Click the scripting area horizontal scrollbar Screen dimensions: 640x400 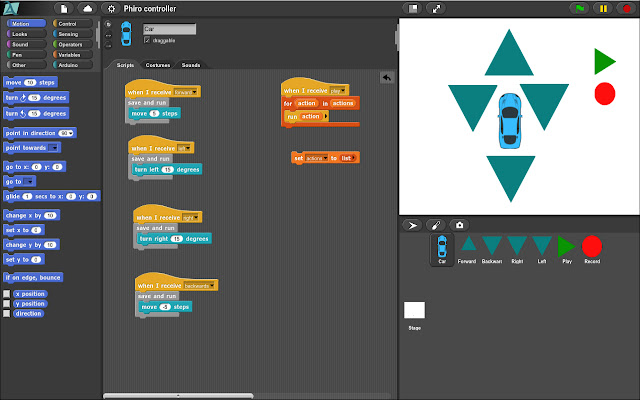point(178,396)
